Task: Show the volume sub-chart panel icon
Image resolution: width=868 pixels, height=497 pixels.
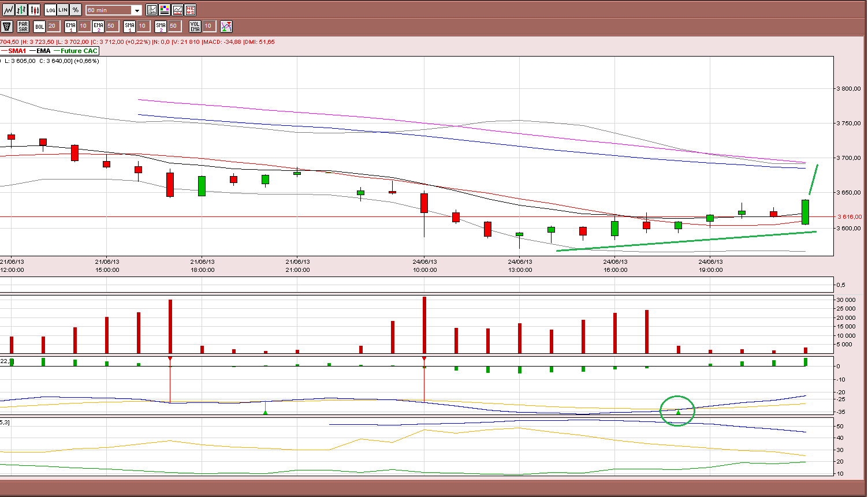Action: [x=177, y=10]
